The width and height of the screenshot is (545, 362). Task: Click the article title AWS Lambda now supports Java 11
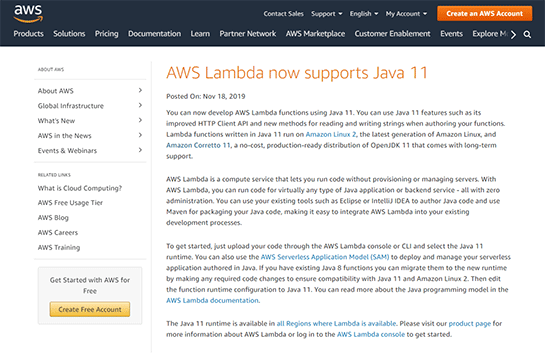tap(296, 73)
